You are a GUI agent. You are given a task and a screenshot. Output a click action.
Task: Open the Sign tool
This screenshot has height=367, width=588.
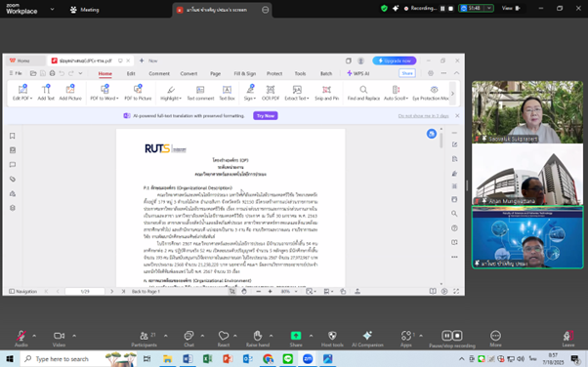tap(250, 92)
